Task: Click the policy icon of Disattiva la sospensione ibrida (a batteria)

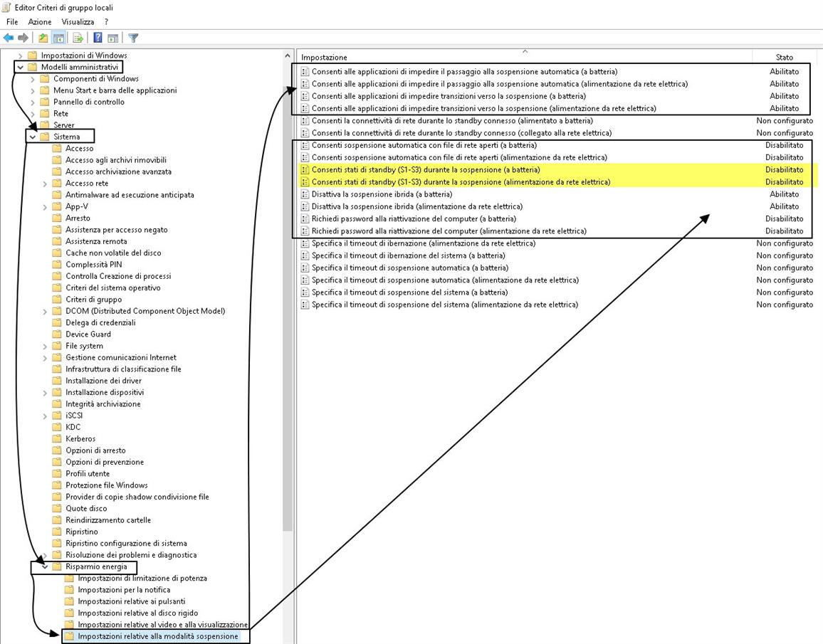Action: [x=305, y=194]
